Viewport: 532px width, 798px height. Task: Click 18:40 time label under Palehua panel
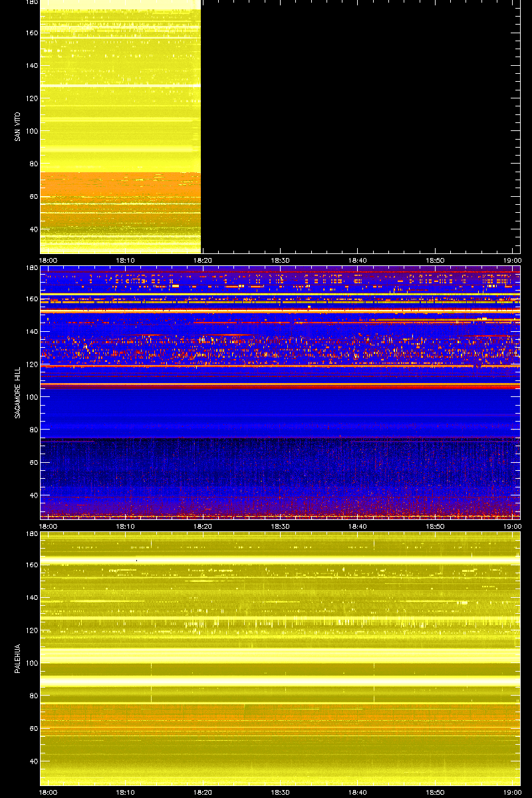358,792
